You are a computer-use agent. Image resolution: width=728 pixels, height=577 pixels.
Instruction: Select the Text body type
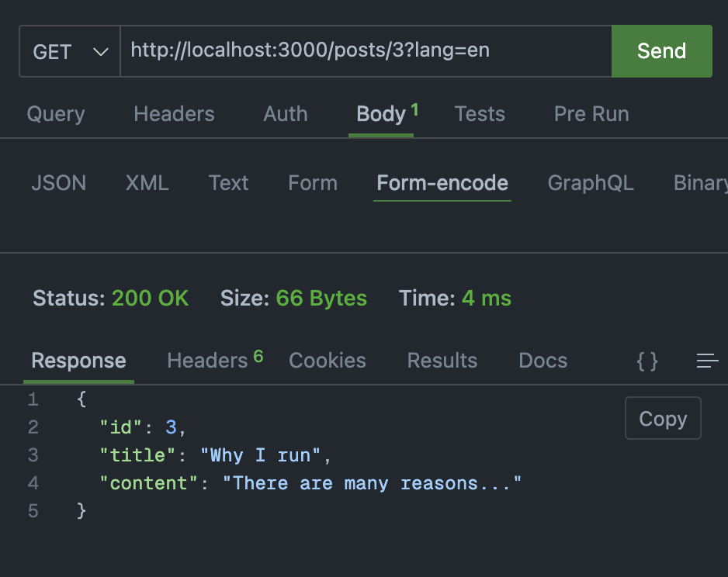228,183
